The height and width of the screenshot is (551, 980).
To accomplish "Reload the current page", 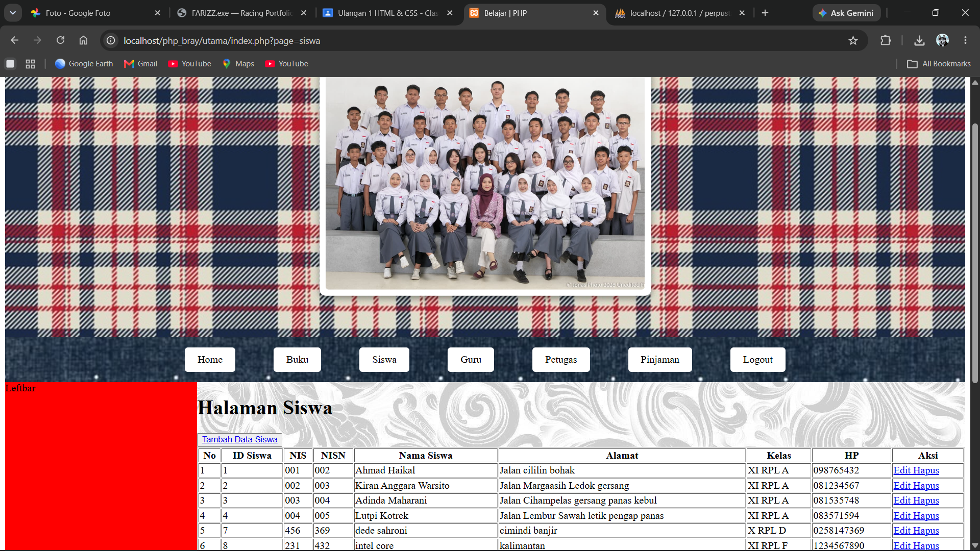I will click(60, 40).
